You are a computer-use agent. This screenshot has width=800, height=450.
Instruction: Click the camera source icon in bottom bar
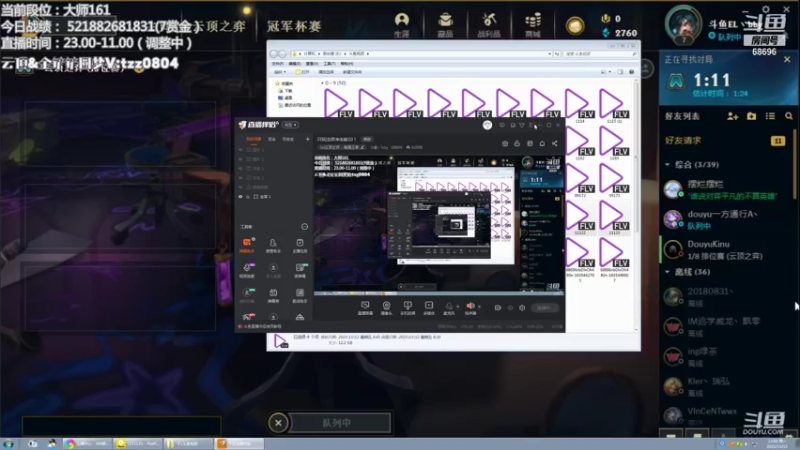click(x=386, y=307)
